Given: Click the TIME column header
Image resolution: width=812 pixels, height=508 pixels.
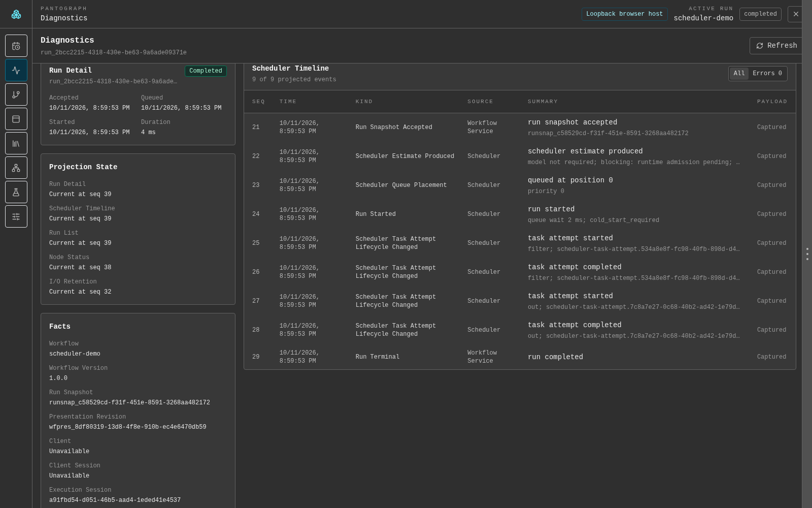Looking at the screenshot, I should tap(288, 102).
